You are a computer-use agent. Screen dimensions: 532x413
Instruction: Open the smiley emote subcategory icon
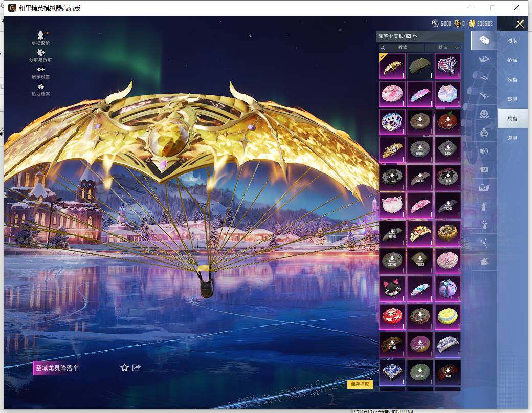point(483,114)
